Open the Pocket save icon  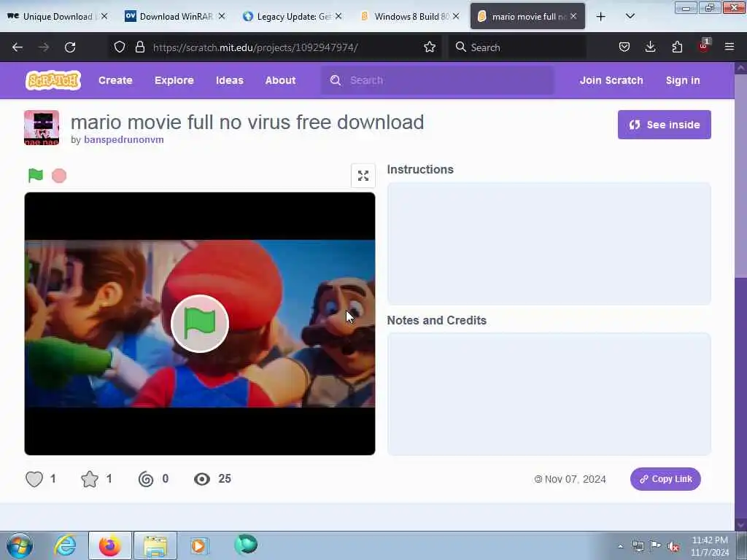coord(624,47)
